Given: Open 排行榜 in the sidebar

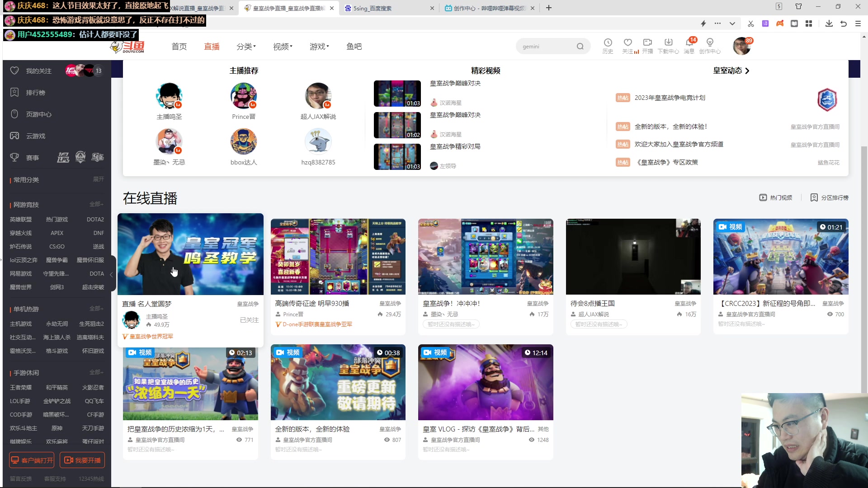Looking at the screenshot, I should coord(35,93).
